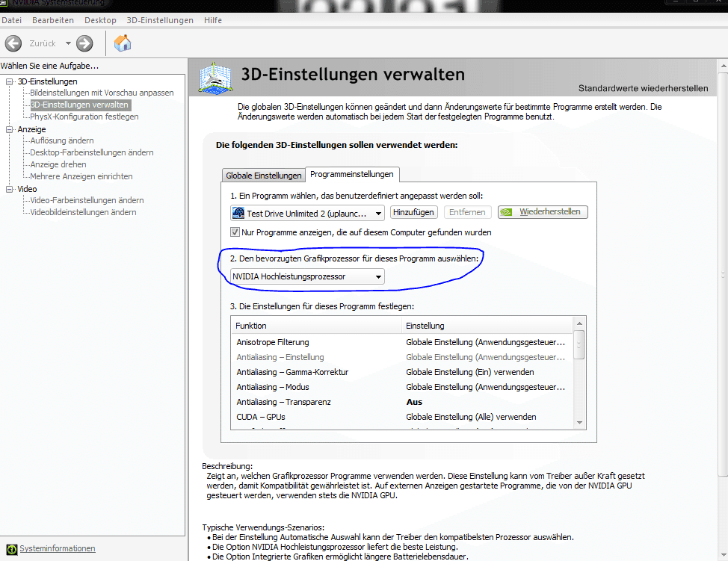Open the Bearbeiten menu
Image resolution: width=728 pixels, height=561 pixels.
point(53,20)
